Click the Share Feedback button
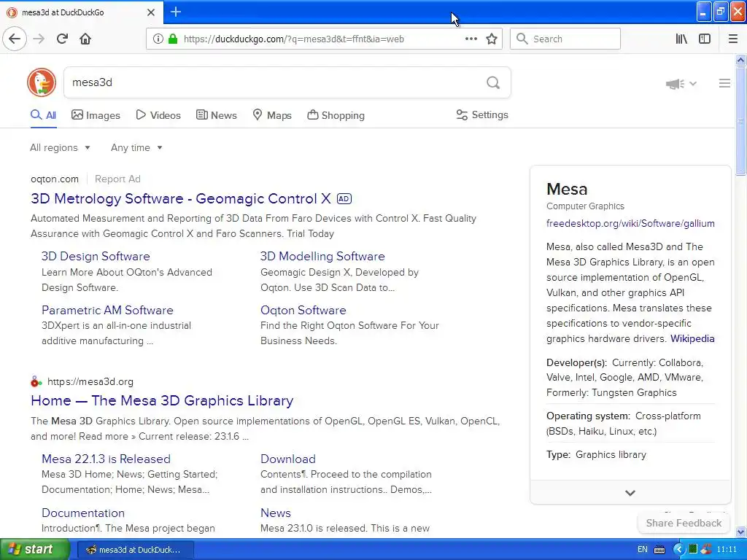747x560 pixels. click(x=684, y=523)
